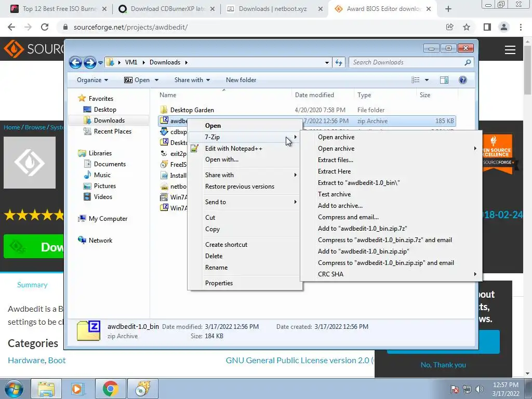The width and height of the screenshot is (532, 399).
Task: Expand the context menu Share with submenu
Action: 244,175
